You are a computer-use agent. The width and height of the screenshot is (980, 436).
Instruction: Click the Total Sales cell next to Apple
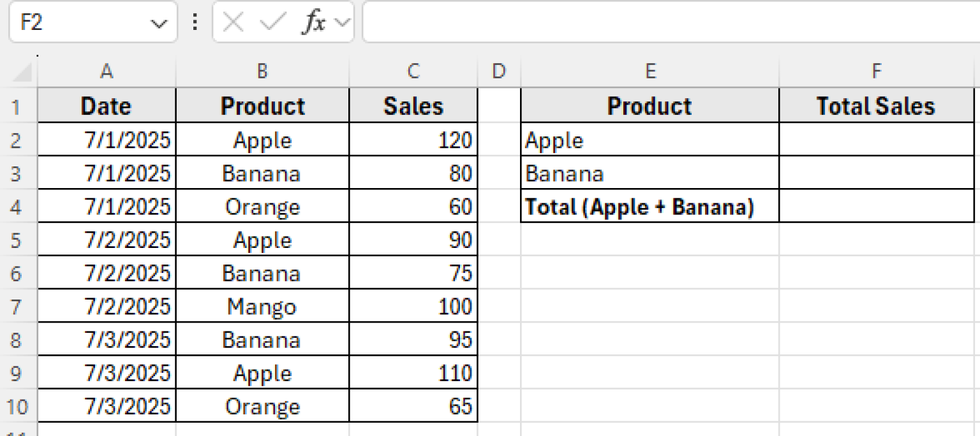pyautogui.click(x=876, y=140)
